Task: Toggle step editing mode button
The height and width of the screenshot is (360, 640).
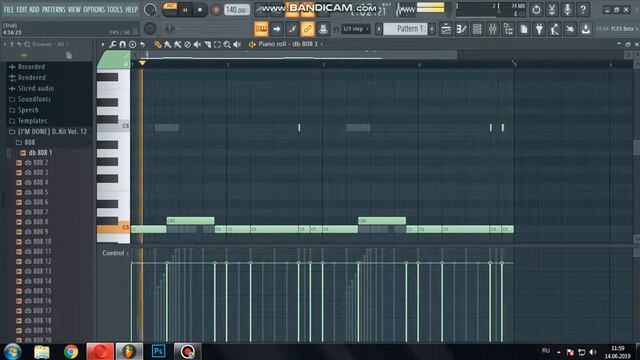Action: (292, 29)
